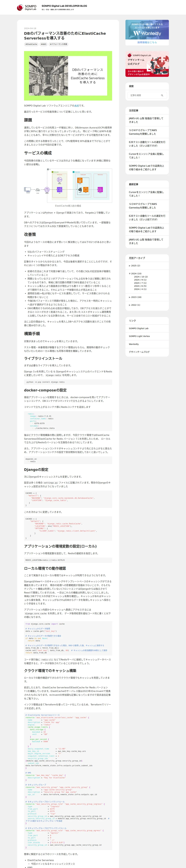The height and width of the screenshot is (868, 186).
Task: Click the クラウド環境でのキャッシュ構築 heading
Action: tap(50, 671)
